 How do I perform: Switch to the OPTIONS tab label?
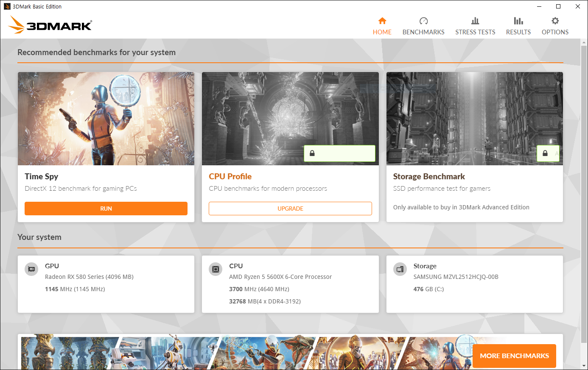(x=555, y=32)
